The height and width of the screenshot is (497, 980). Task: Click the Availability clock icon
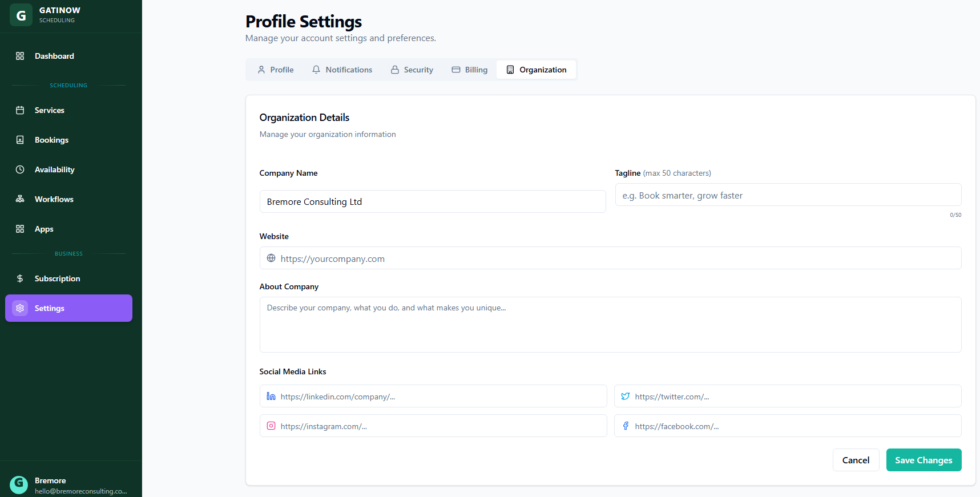20,169
